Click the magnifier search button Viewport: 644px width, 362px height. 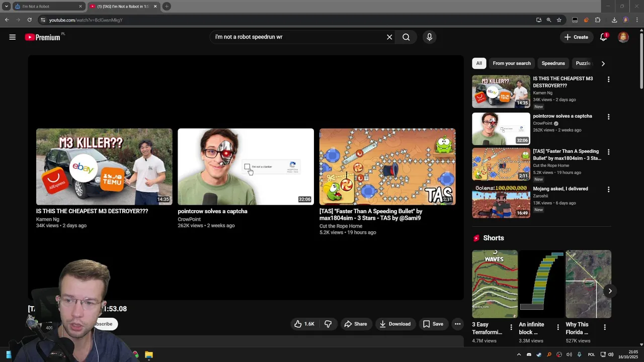406,37
